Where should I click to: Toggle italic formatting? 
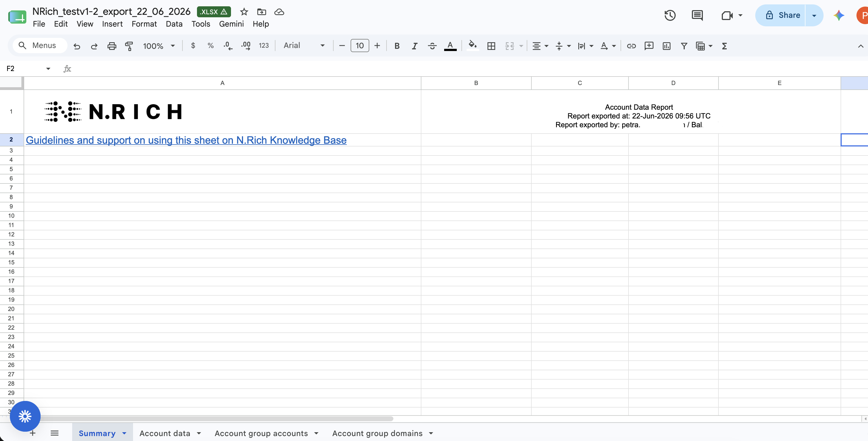click(x=415, y=46)
